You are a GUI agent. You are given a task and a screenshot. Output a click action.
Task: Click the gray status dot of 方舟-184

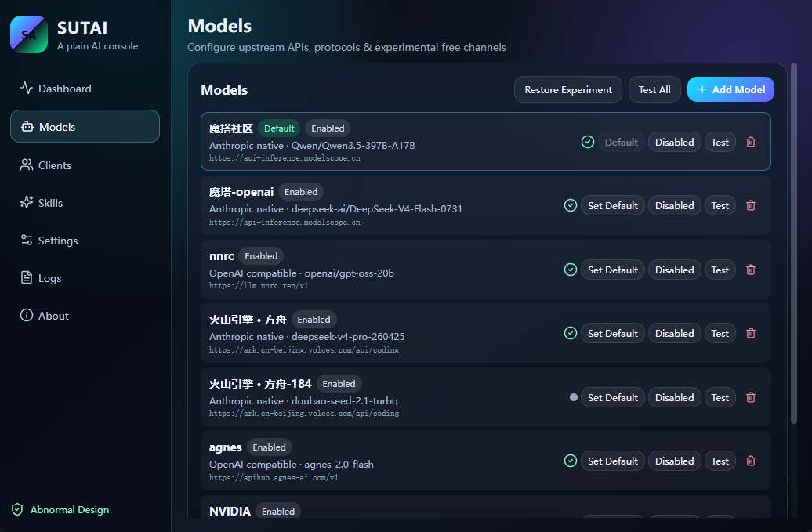tap(573, 397)
